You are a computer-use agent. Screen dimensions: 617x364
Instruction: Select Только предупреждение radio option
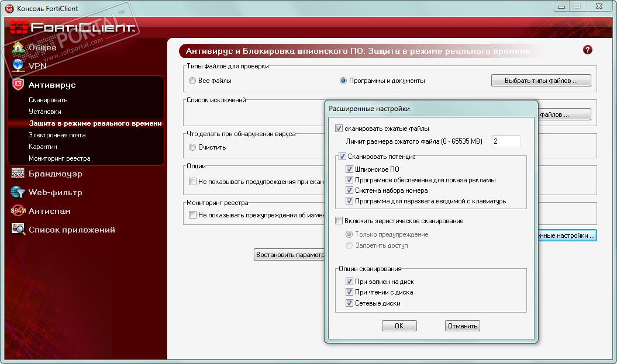point(349,234)
